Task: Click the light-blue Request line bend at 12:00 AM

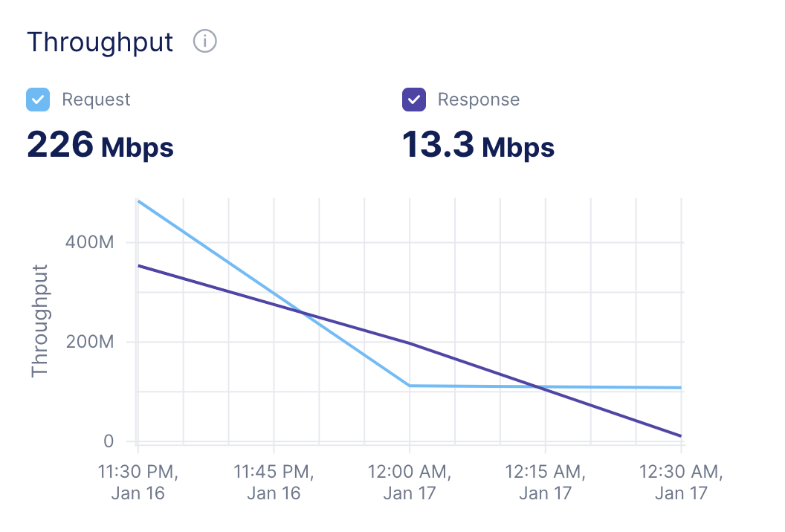Action: (410, 386)
